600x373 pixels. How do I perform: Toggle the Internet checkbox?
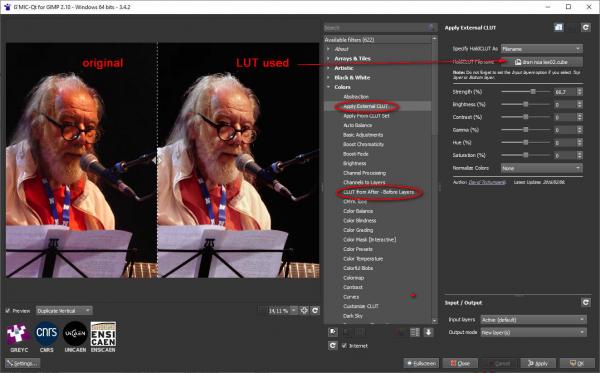(x=344, y=345)
